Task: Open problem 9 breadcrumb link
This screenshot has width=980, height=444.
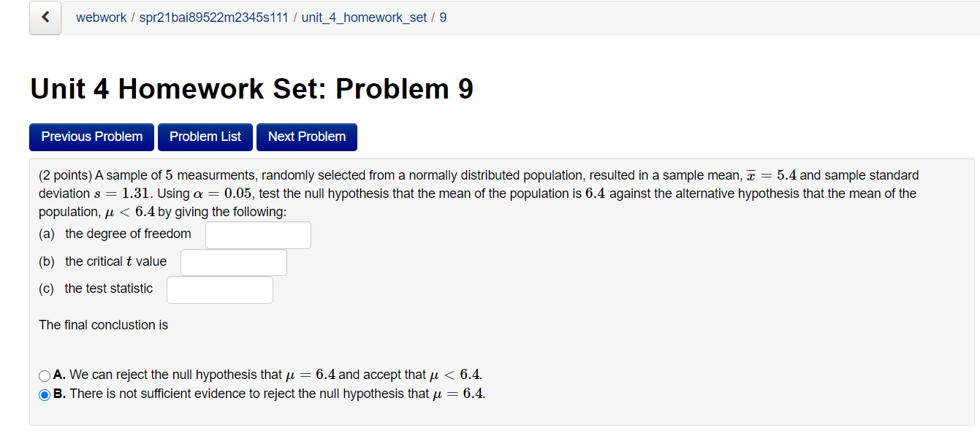Action: coord(442,17)
